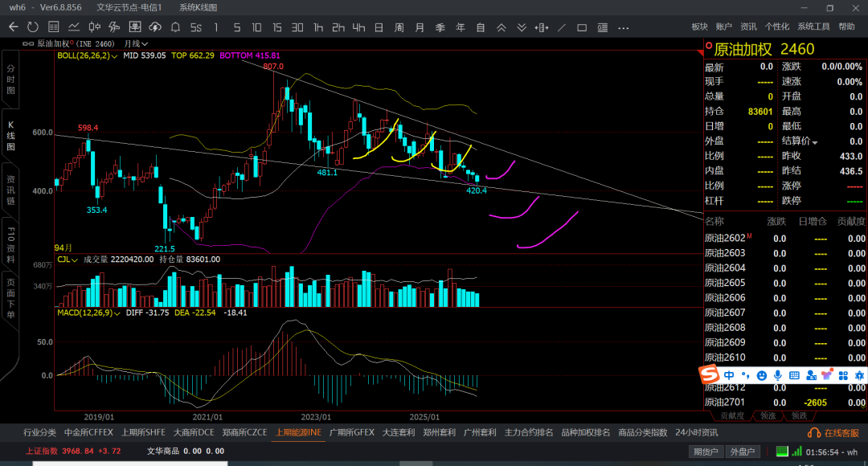Click the 在线客服 headset link
The width and height of the screenshot is (868, 466).
click(x=833, y=433)
